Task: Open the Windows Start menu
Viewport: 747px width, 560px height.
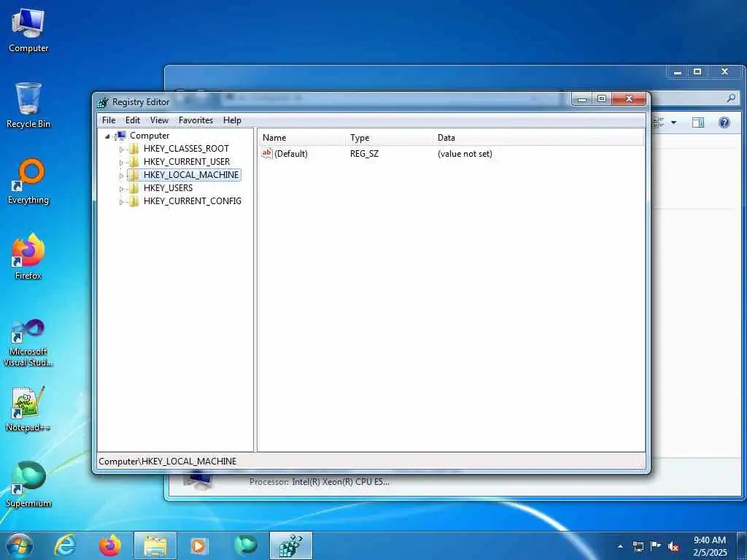Action: tap(20, 545)
